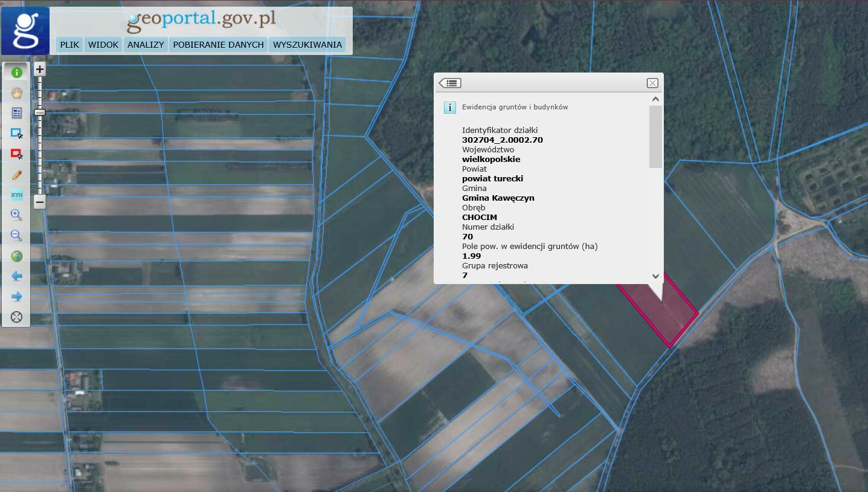Select the zoom-out magnifier tool

point(16,236)
